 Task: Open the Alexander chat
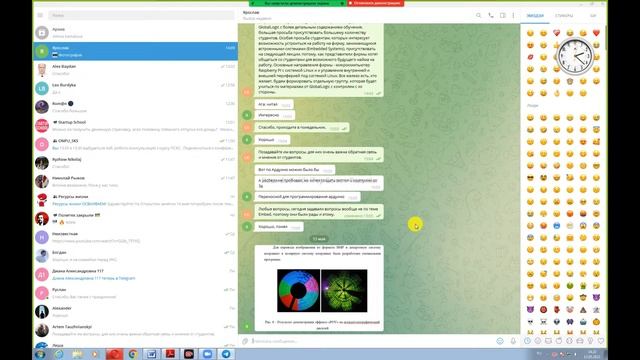(x=136, y=311)
